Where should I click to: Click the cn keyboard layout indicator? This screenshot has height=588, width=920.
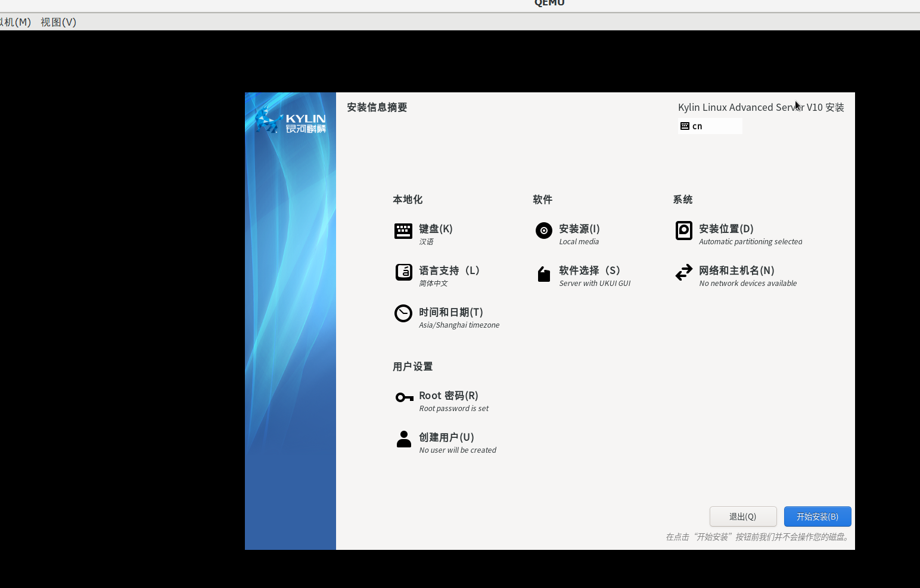[x=710, y=126]
